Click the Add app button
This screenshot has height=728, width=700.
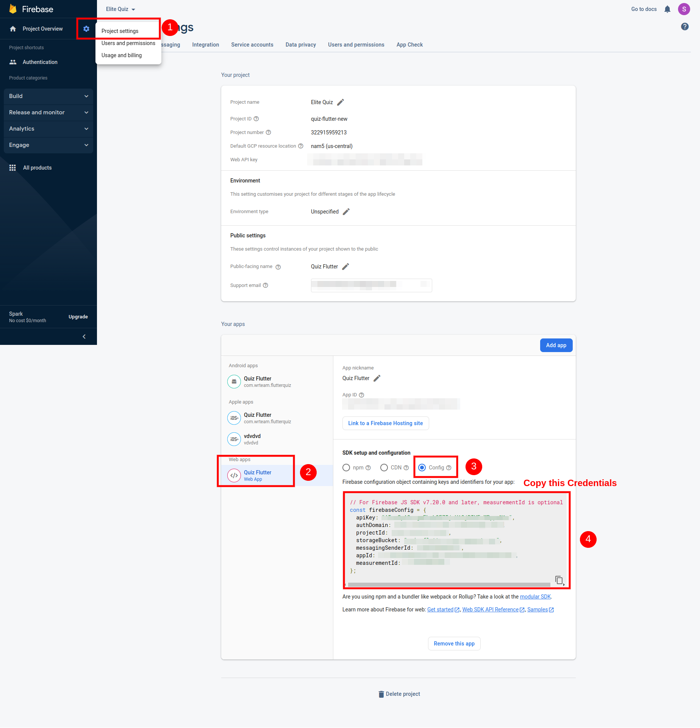tap(556, 345)
